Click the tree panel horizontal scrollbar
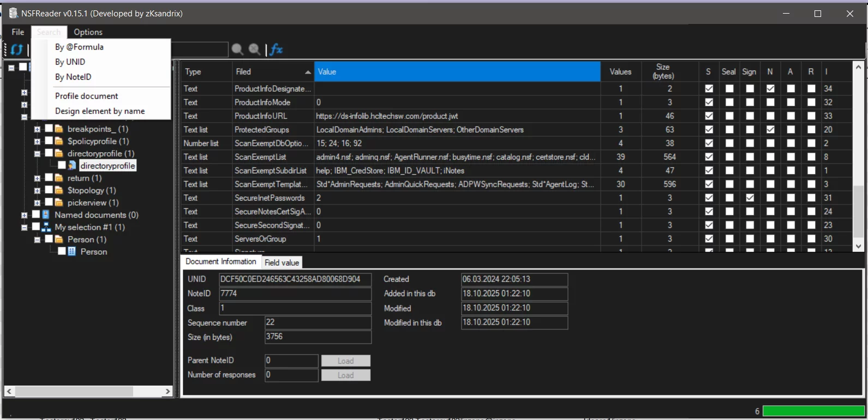 pyautogui.click(x=74, y=391)
